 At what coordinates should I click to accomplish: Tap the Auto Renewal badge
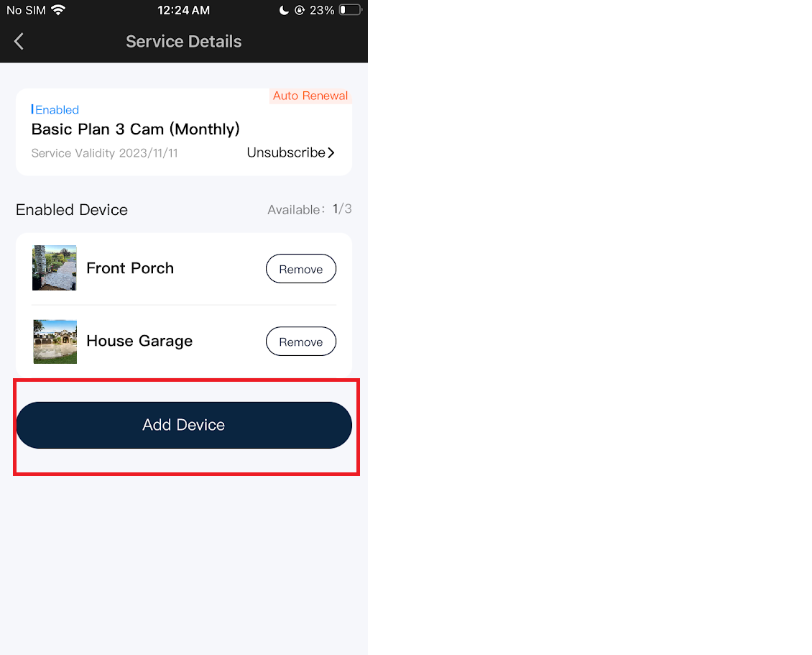pos(310,96)
